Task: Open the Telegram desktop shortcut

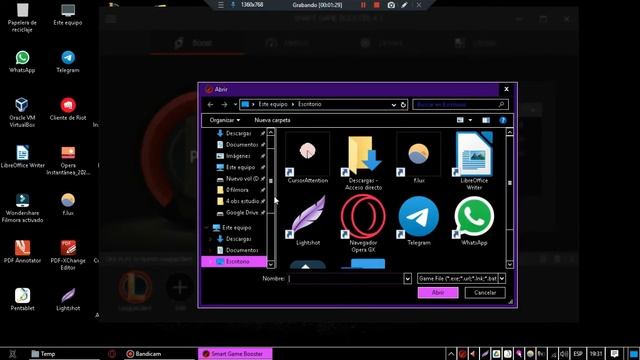Action: click(x=68, y=62)
